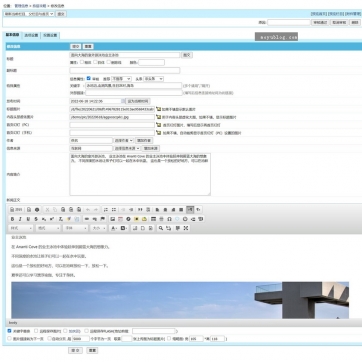Image resolution: width=362 pixels, height=362 pixels.
Task: Apply Strikethrough formatting
Action: 36,219
